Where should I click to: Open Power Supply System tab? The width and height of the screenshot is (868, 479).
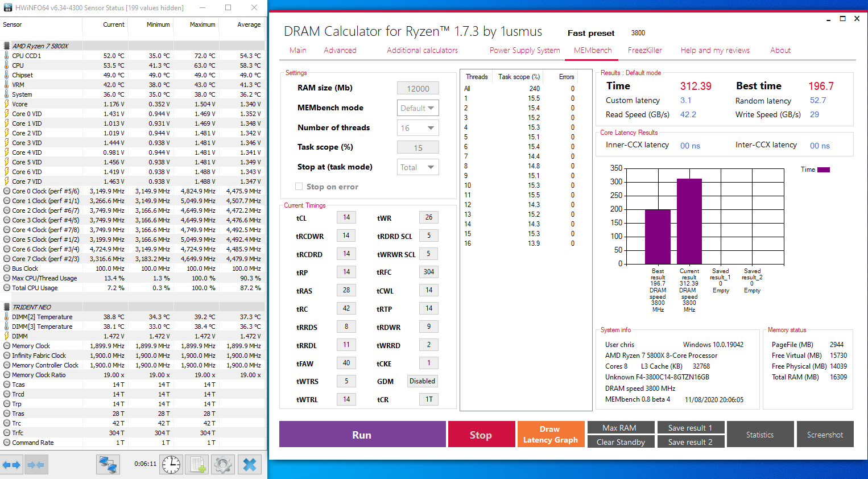click(525, 50)
